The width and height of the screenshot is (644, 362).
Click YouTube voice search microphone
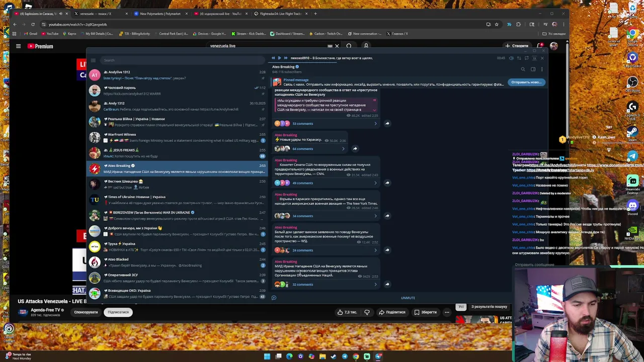(x=366, y=46)
